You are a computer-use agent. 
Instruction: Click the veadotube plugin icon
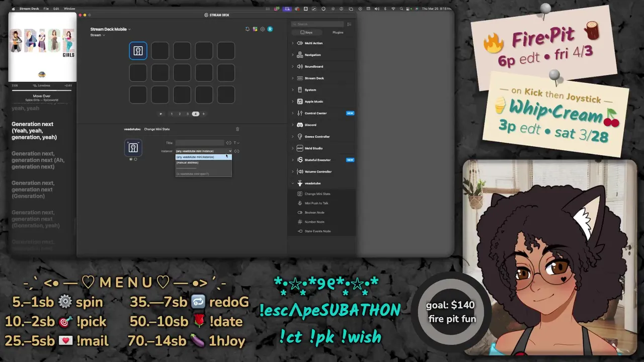tap(300, 184)
